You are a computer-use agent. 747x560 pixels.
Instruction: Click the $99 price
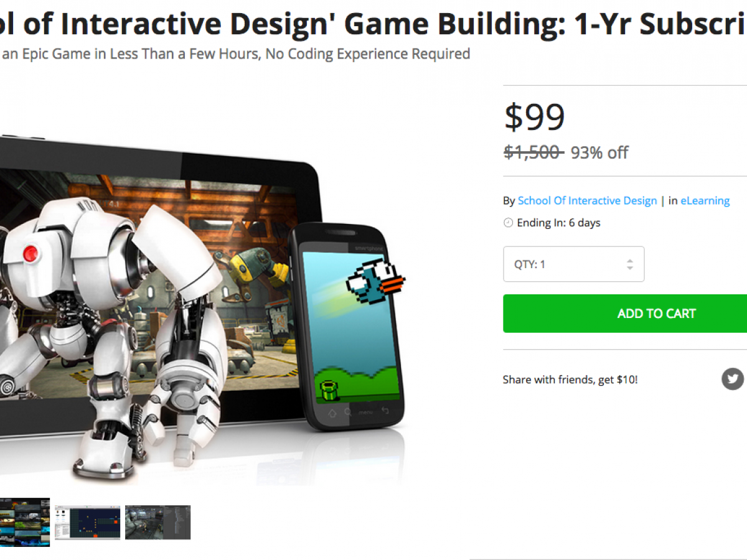[x=534, y=117]
